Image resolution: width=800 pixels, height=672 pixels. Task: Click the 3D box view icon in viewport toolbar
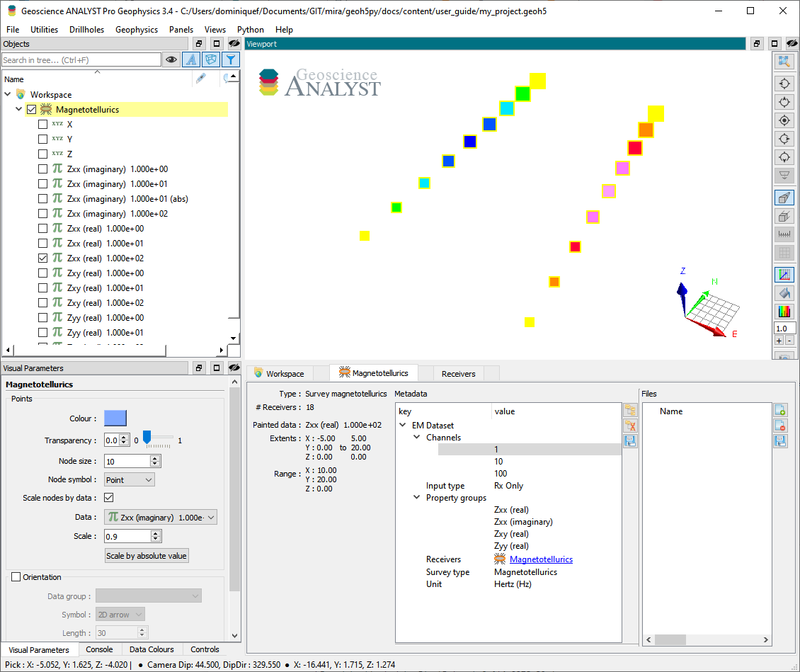[x=784, y=198]
